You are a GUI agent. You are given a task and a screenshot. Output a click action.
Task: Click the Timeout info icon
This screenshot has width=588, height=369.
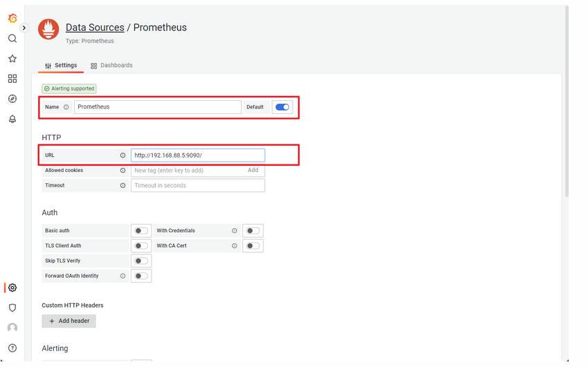[x=122, y=185]
